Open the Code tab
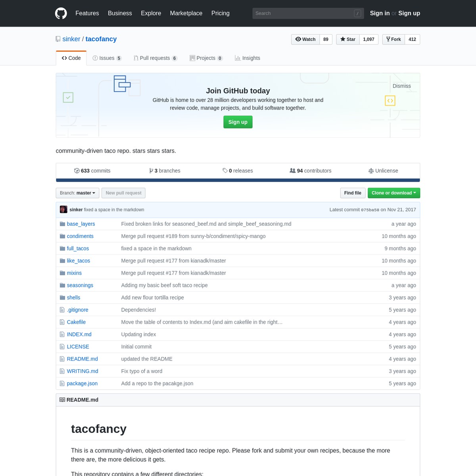476x476 pixels. pyautogui.click(x=71, y=58)
